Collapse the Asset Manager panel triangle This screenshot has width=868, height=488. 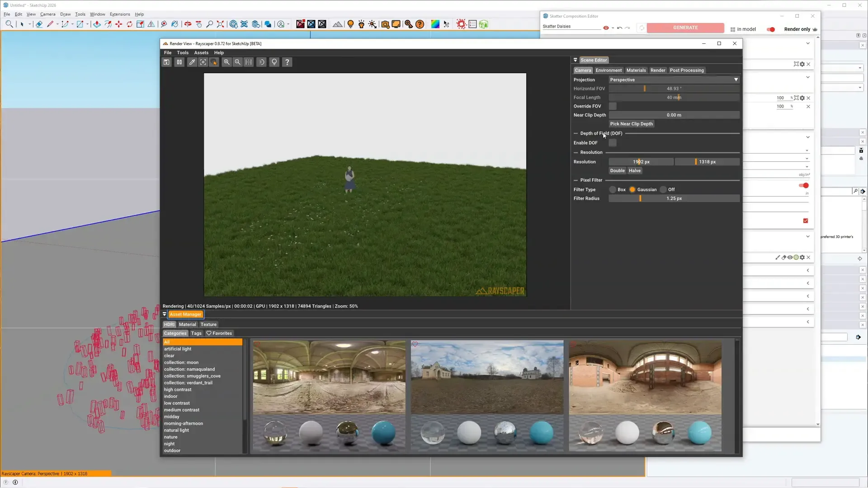click(x=165, y=314)
